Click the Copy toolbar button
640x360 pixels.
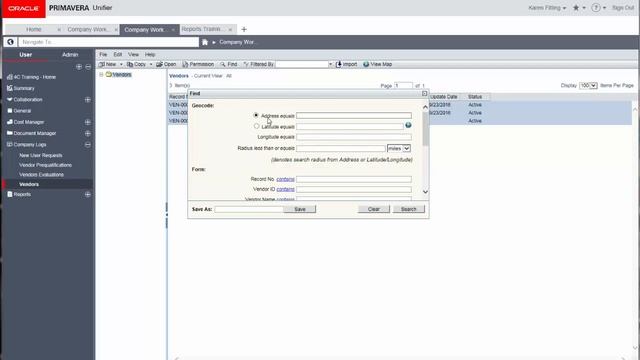pos(136,64)
